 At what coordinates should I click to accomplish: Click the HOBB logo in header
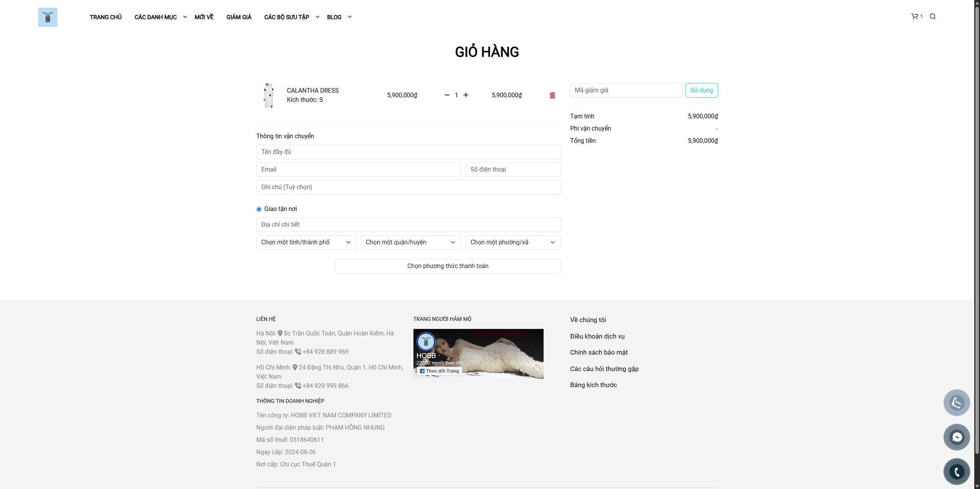point(48,17)
